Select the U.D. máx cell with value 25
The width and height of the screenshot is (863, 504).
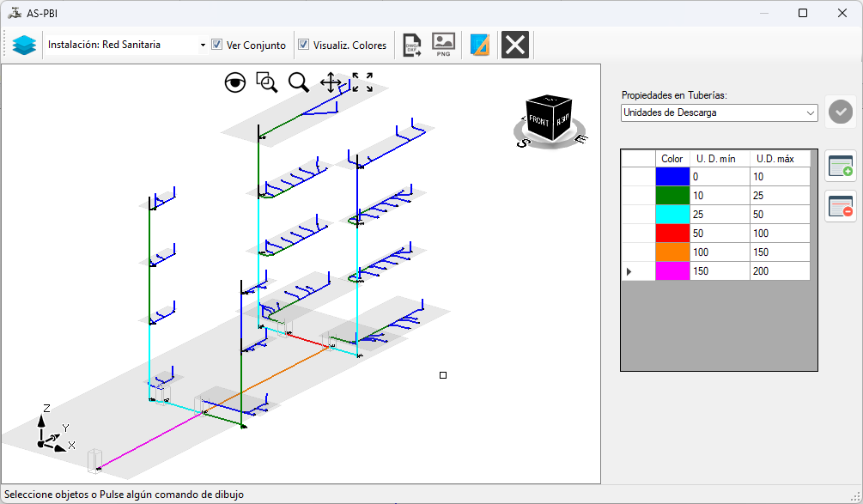[780, 195]
